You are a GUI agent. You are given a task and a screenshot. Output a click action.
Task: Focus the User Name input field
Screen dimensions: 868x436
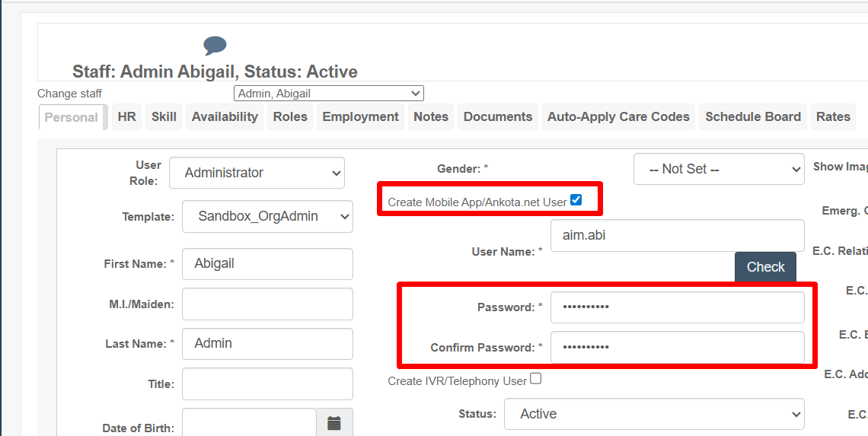(x=678, y=236)
